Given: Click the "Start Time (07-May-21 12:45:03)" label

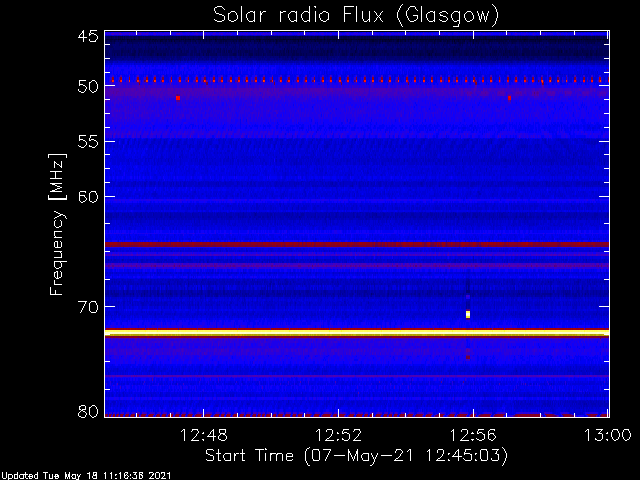Looking at the screenshot, I should coord(356,456).
